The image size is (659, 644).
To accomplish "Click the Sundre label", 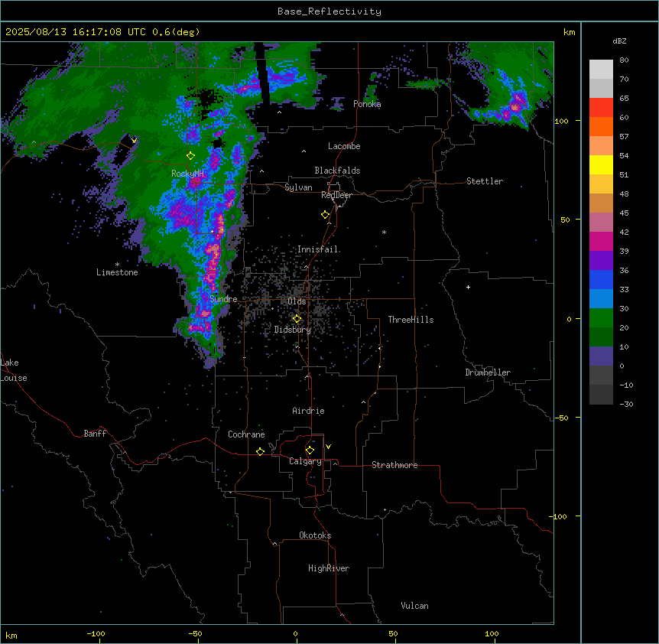I will click(223, 299).
